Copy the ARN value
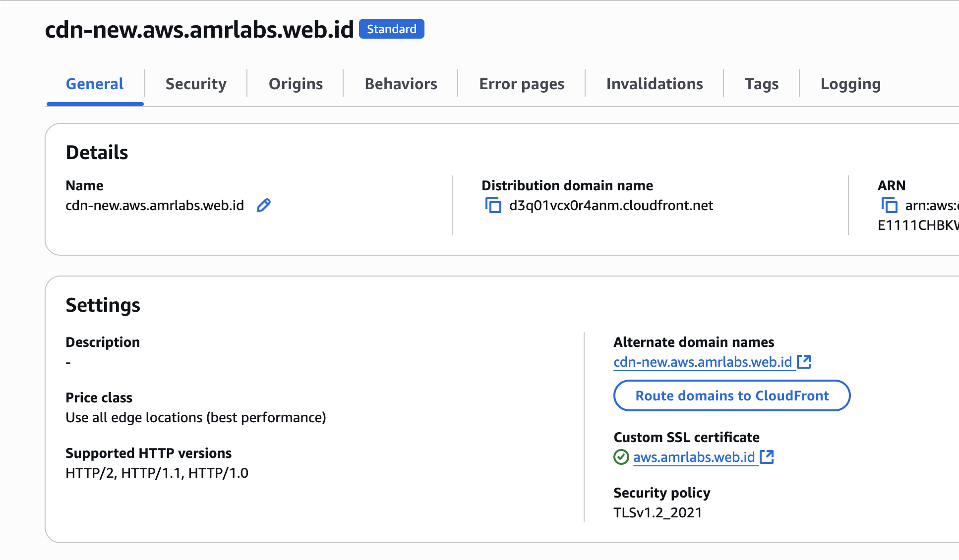 point(889,205)
